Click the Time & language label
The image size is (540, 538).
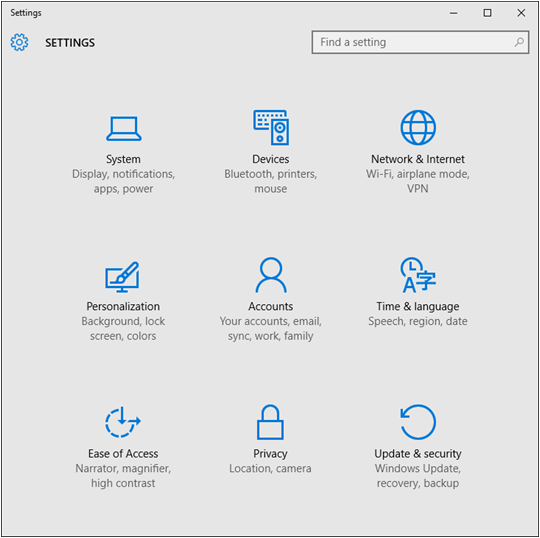[x=418, y=306]
